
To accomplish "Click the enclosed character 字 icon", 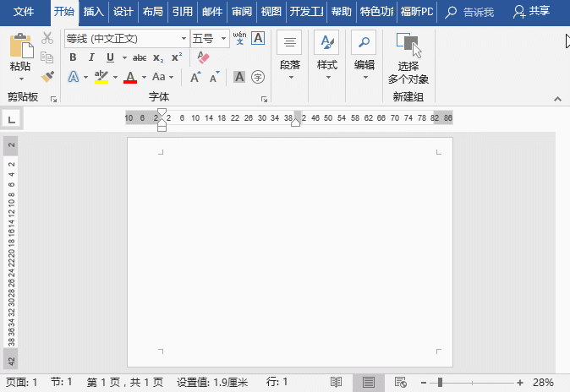I will 258,77.
